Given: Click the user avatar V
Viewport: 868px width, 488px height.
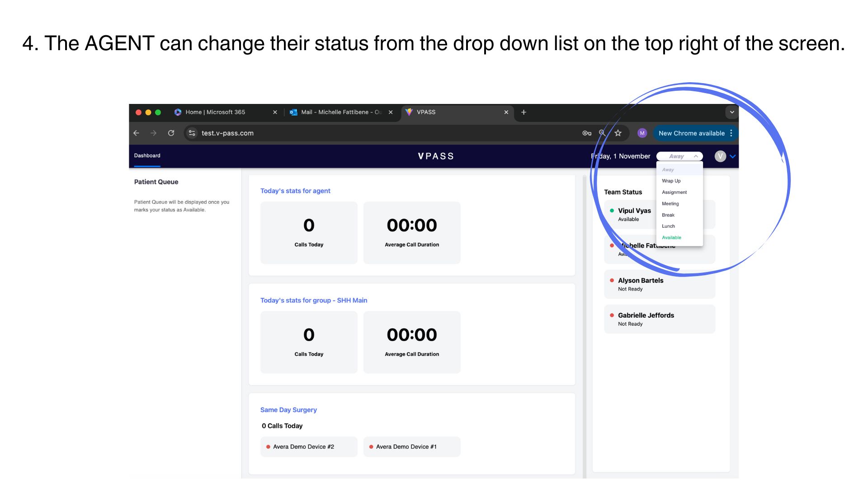Looking at the screenshot, I should (x=720, y=156).
